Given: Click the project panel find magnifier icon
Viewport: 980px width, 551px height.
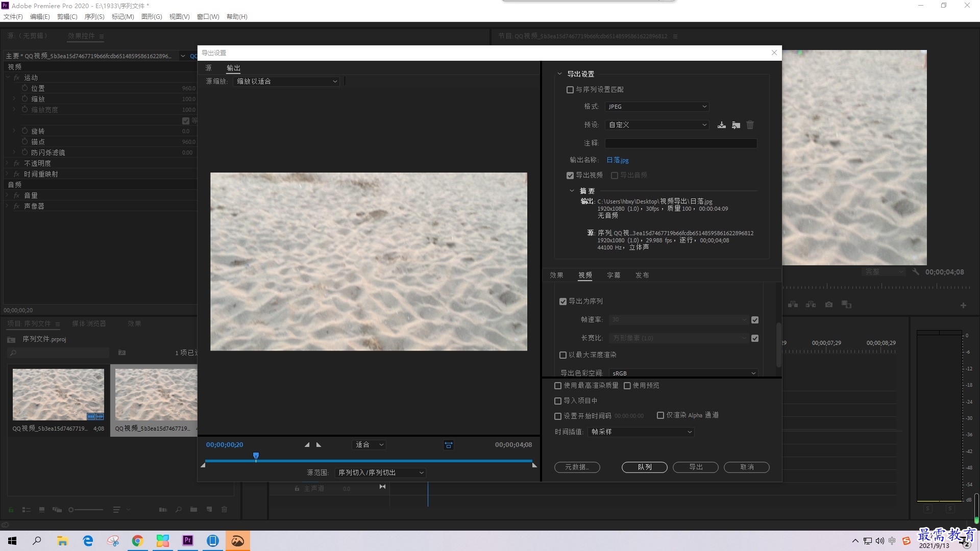Looking at the screenshot, I should (x=178, y=509).
